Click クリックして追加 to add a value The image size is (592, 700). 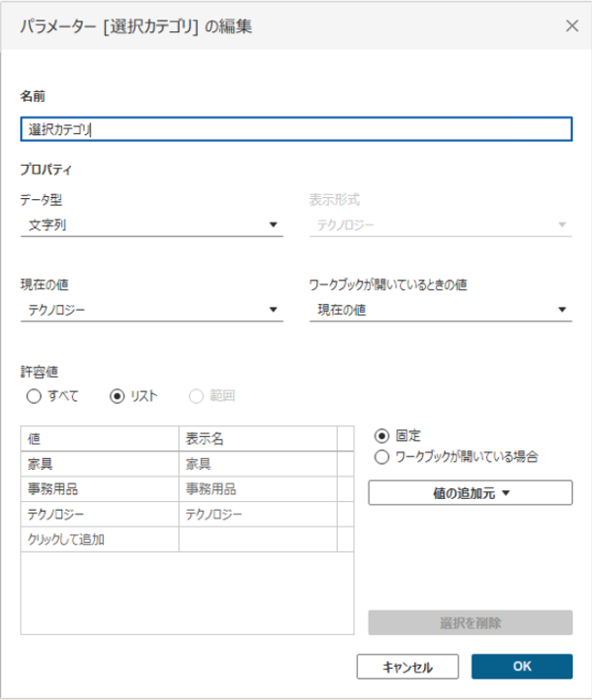pyautogui.click(x=99, y=540)
